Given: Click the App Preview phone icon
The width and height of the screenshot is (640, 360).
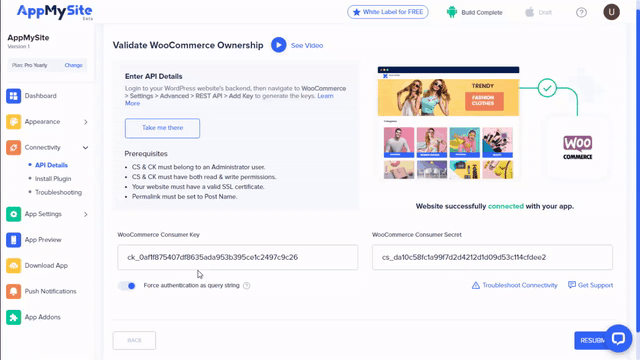Looking at the screenshot, I should pyautogui.click(x=13, y=240).
